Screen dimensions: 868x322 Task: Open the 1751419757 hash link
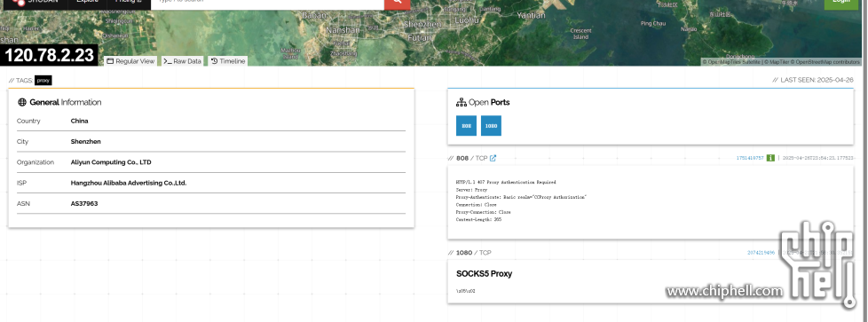tap(750, 158)
